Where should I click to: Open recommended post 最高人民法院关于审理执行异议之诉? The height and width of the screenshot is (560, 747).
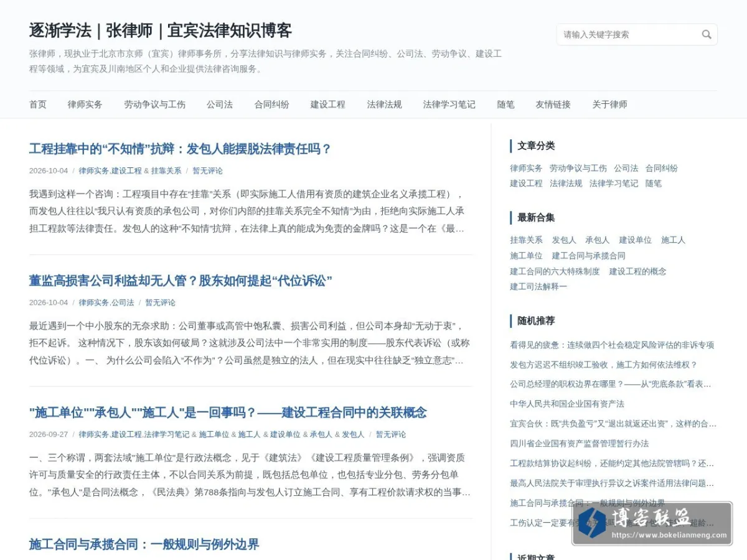612,483
